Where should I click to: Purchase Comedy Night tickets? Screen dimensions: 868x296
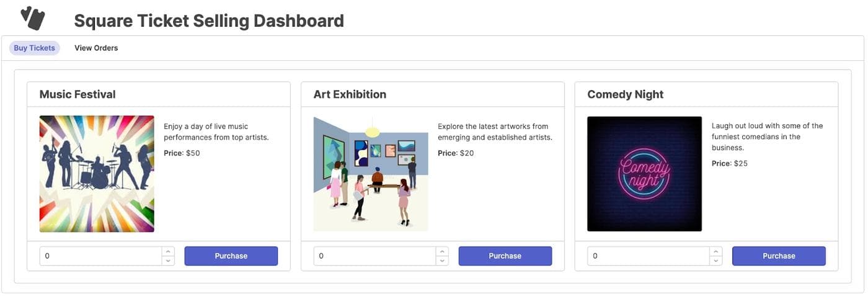[779, 256]
